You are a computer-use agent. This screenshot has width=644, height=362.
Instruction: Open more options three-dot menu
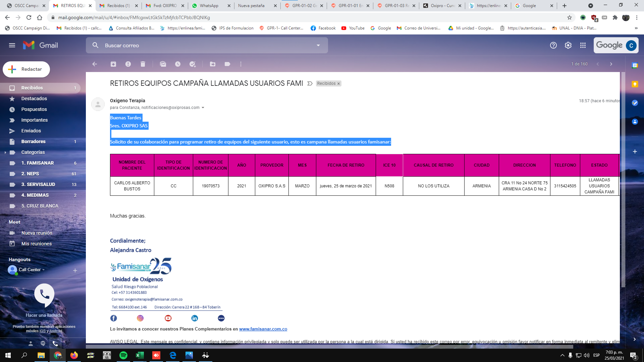[x=241, y=64]
